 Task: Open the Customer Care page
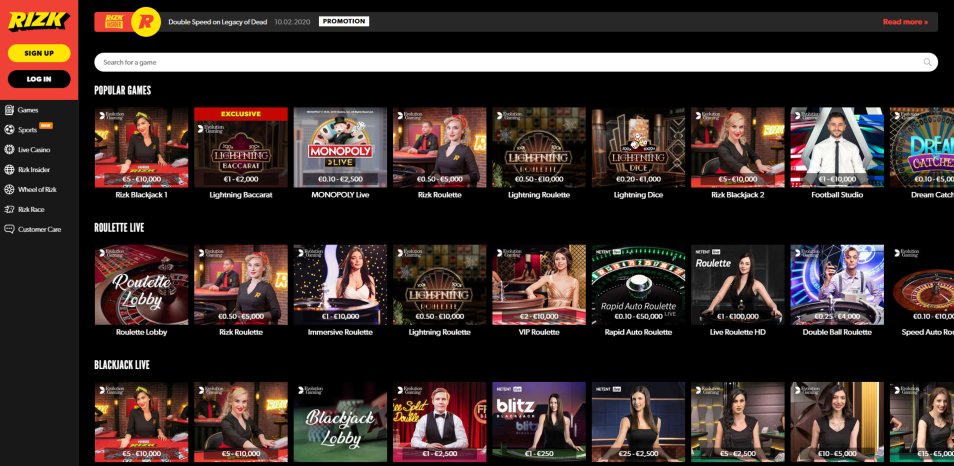(x=40, y=229)
